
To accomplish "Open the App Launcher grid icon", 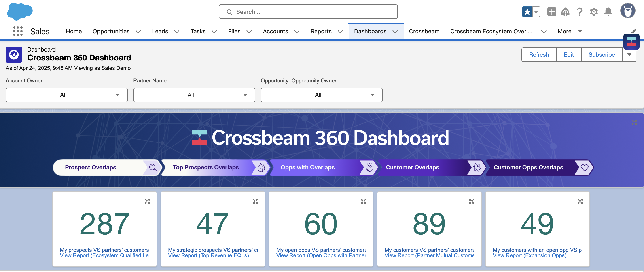I will point(18,31).
